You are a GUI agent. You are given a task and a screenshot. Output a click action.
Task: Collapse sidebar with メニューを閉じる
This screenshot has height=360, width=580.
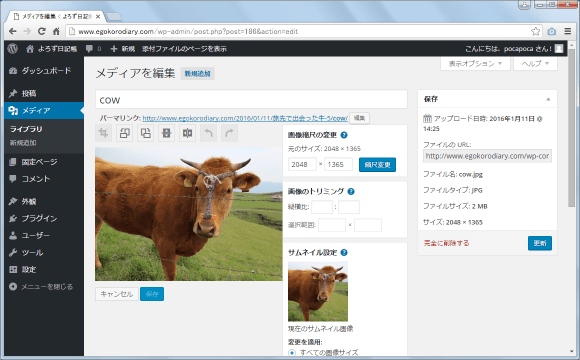(x=44, y=286)
